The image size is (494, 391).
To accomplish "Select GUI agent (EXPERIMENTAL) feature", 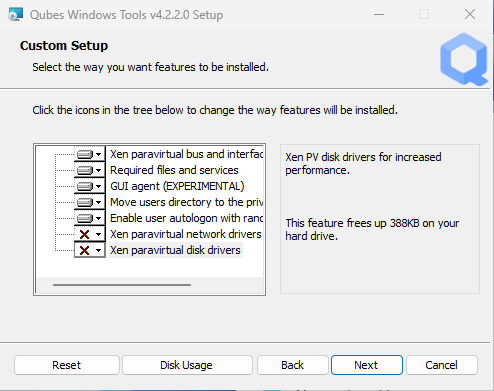I will 177,186.
